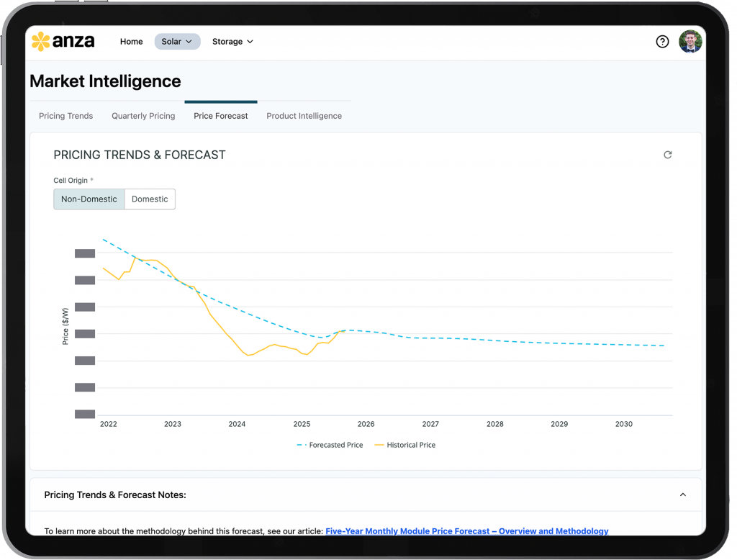Switch to the Quarterly Pricing tab
Screen dimensions: 737x560
coord(143,116)
